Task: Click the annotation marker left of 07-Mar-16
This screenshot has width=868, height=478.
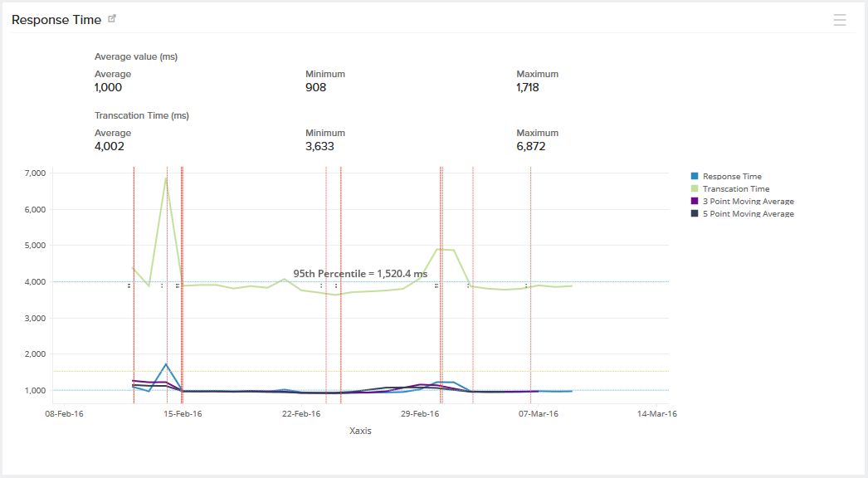Action: click(526, 285)
